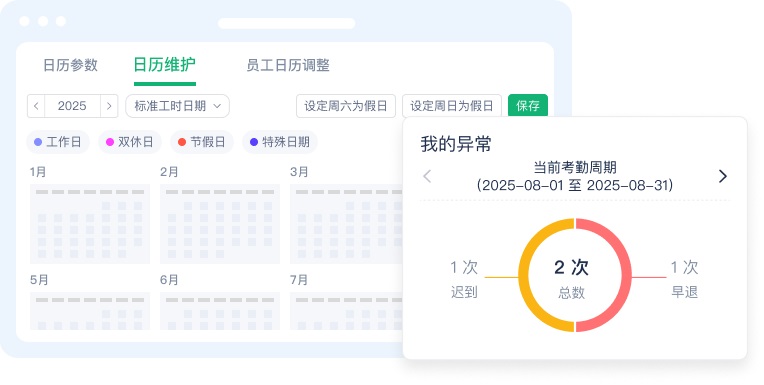Click the 3月 month label
The image size is (764, 385).
tap(299, 172)
